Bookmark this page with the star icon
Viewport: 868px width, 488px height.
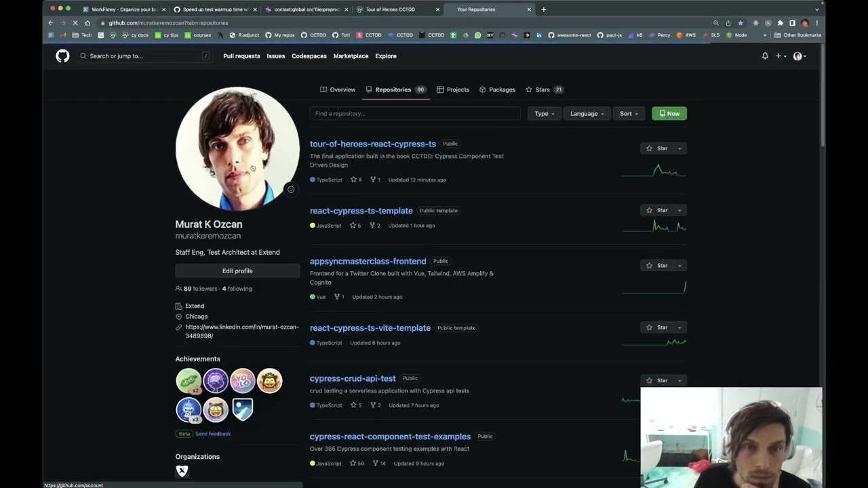741,23
